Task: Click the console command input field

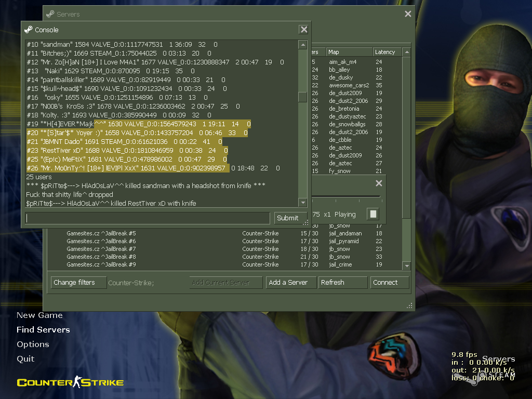Action: [148, 218]
